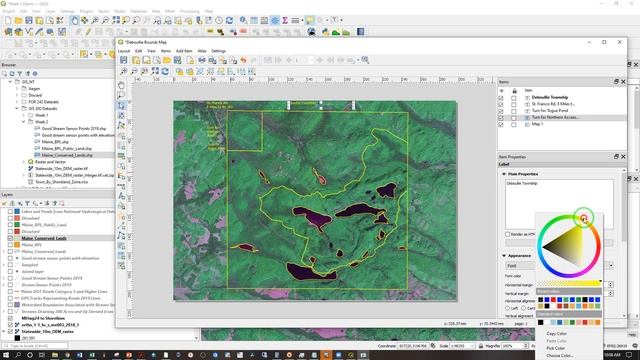Open the layout window Edit menu

click(138, 51)
